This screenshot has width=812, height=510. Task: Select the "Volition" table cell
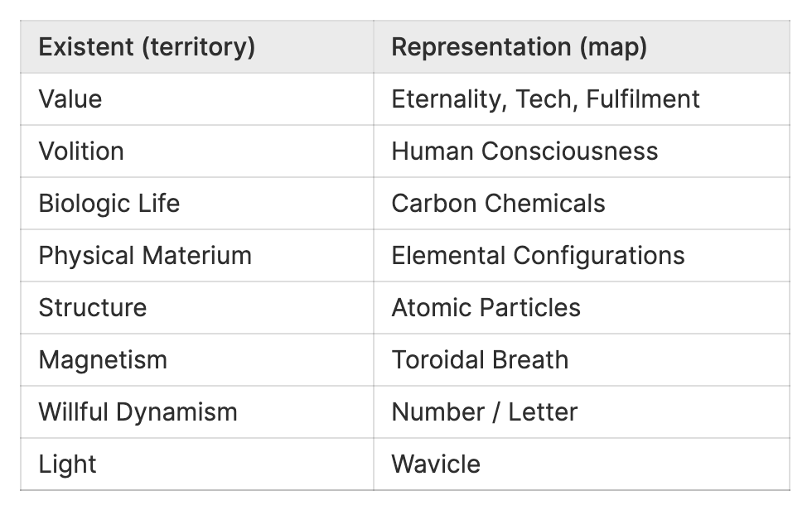(x=81, y=152)
